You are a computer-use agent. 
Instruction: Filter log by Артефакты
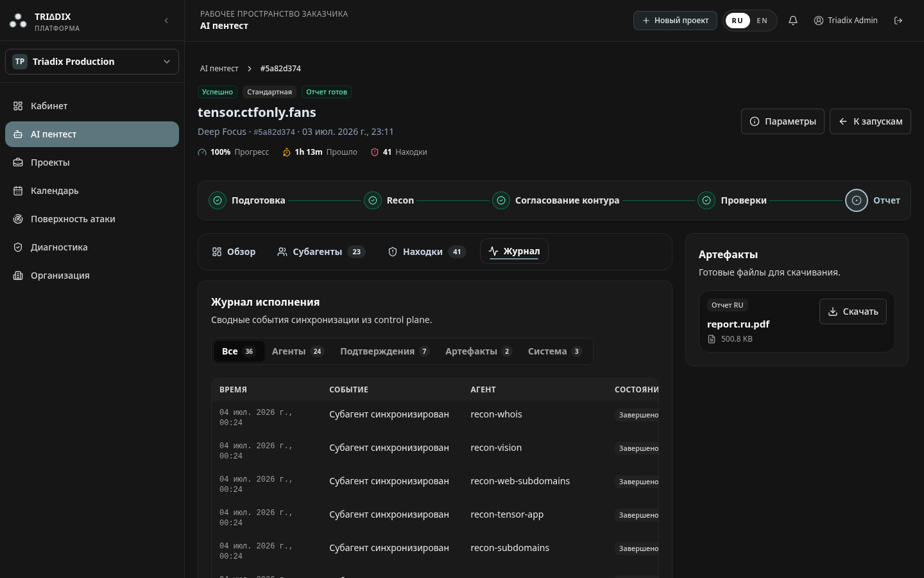(479, 351)
